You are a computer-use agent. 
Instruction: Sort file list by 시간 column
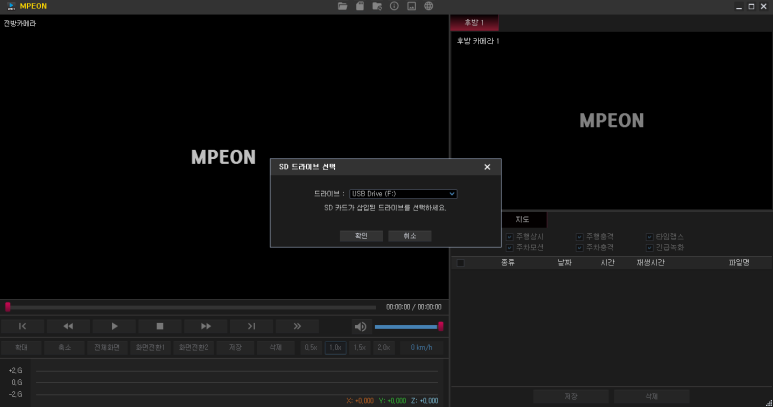[607, 263]
